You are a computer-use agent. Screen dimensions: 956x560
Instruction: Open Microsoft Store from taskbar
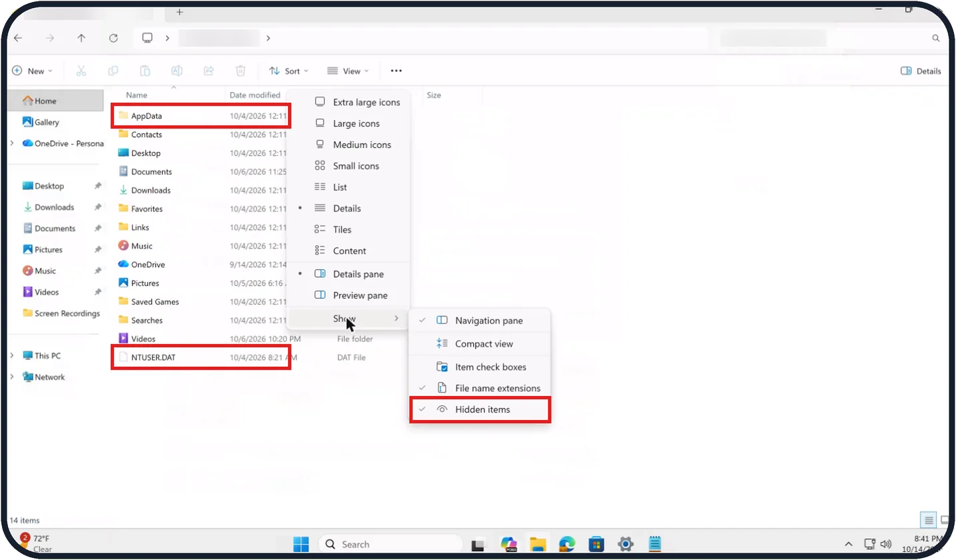point(596,544)
